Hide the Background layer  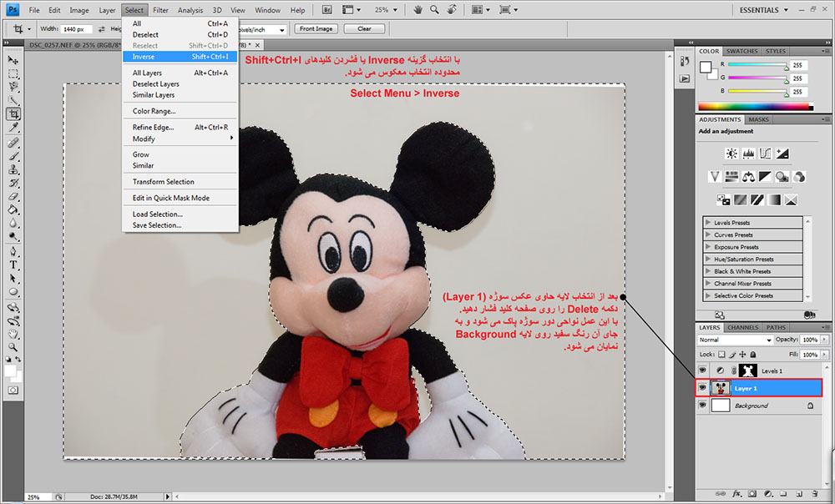tap(702, 406)
